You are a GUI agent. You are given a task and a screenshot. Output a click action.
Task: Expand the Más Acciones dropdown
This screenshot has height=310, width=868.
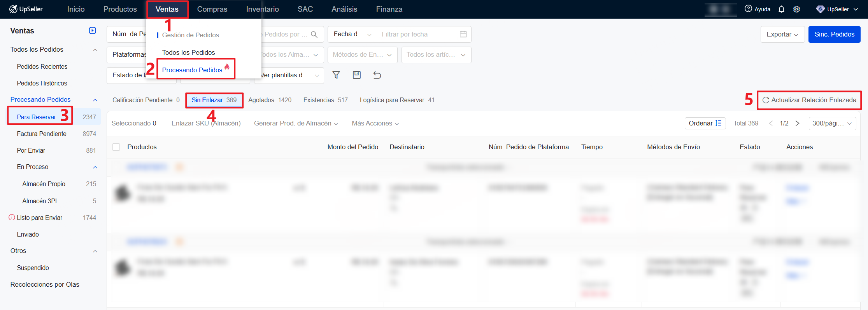[x=375, y=124]
